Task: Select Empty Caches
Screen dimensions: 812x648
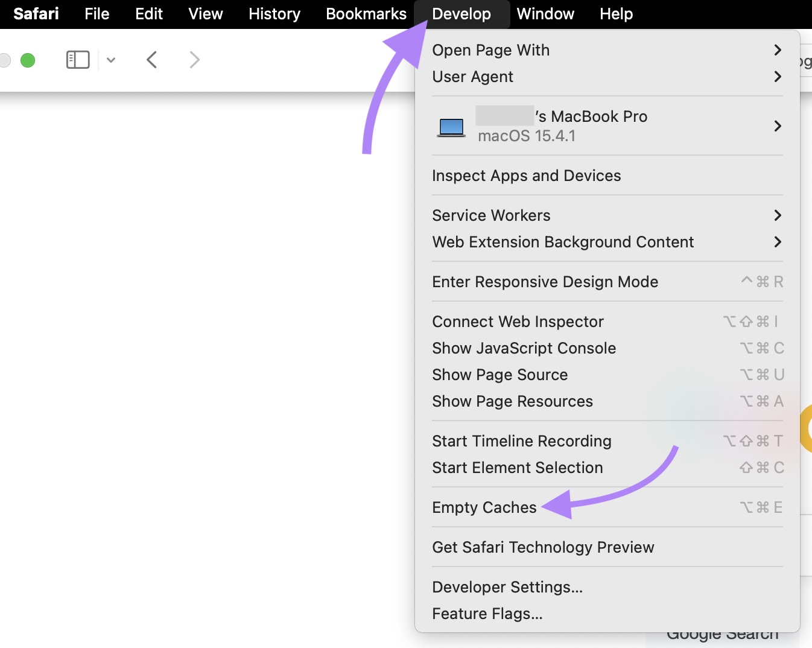Action: tap(484, 507)
